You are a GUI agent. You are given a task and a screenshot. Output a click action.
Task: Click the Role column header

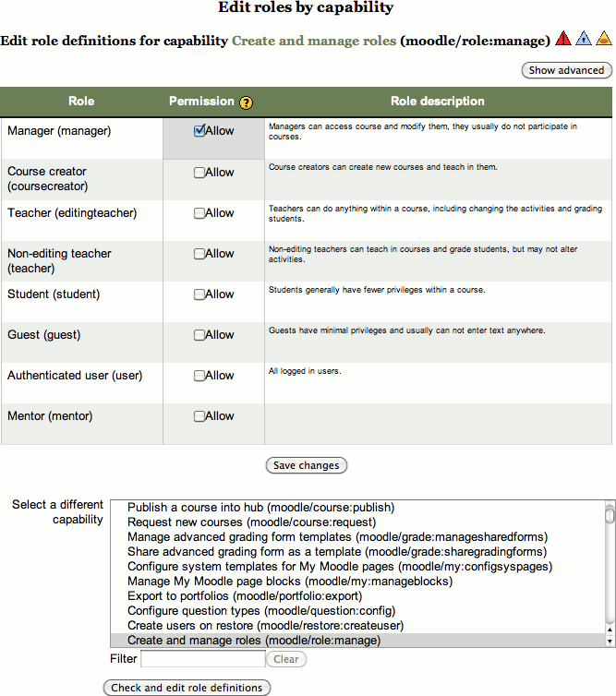coord(81,102)
